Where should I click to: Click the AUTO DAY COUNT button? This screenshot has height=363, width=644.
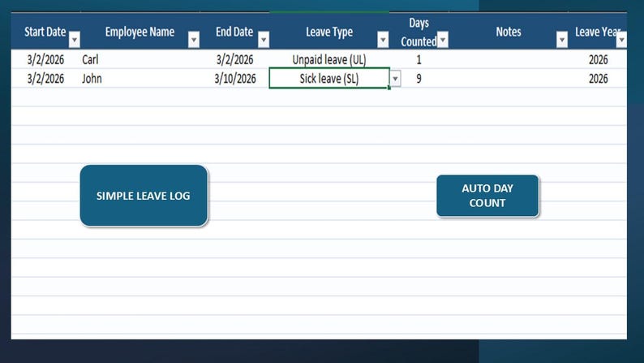tap(487, 196)
